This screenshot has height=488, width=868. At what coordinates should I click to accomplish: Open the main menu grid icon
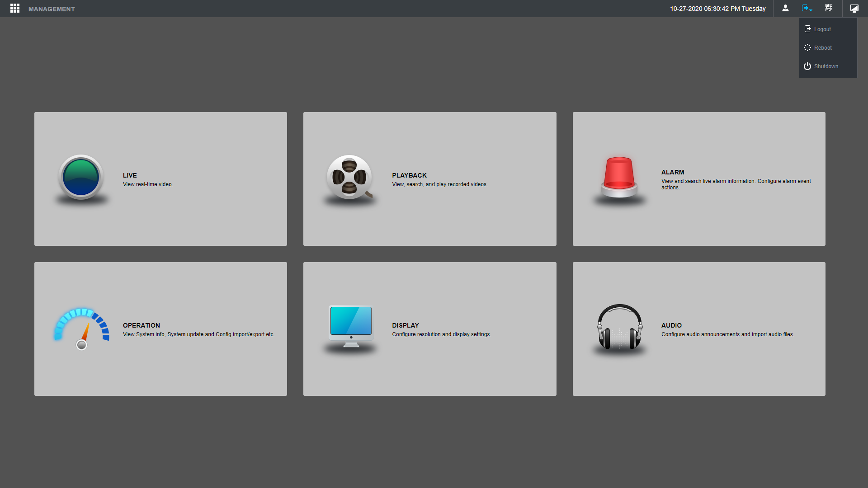click(15, 9)
